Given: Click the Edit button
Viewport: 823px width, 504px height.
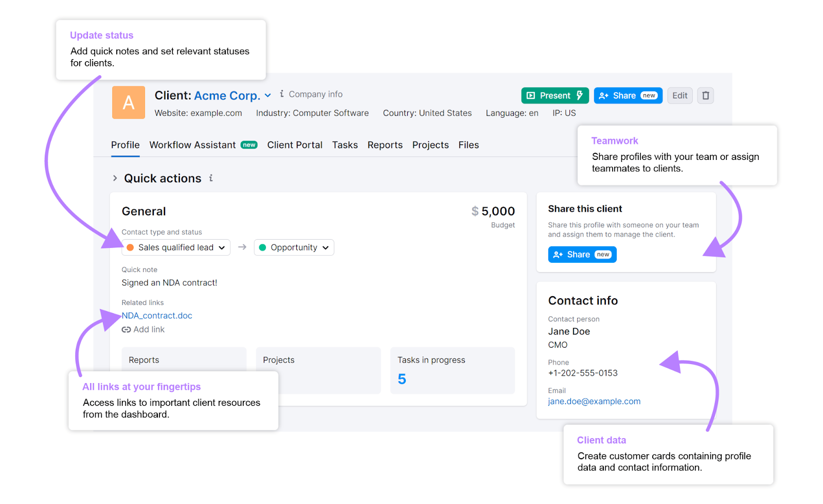Looking at the screenshot, I should 679,95.
